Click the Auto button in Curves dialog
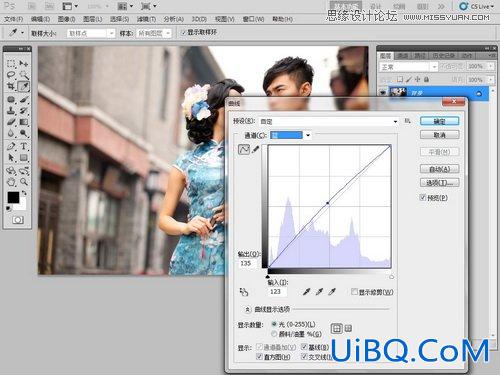500x375 pixels. [439, 169]
